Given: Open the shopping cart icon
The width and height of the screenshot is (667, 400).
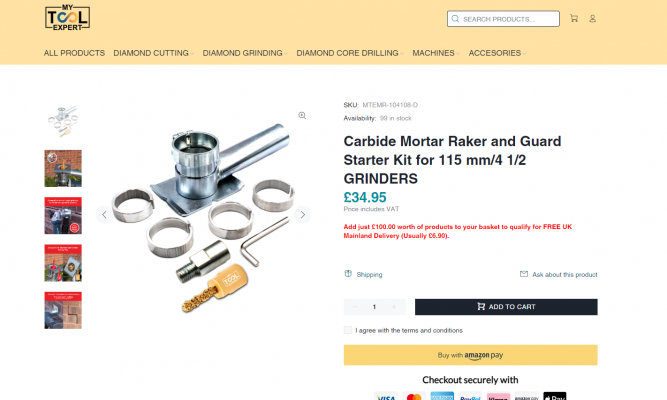Looking at the screenshot, I should (x=574, y=18).
